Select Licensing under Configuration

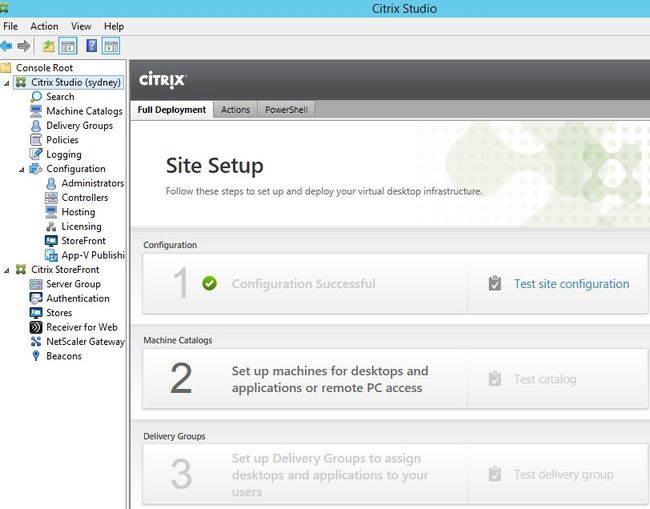[81, 227]
